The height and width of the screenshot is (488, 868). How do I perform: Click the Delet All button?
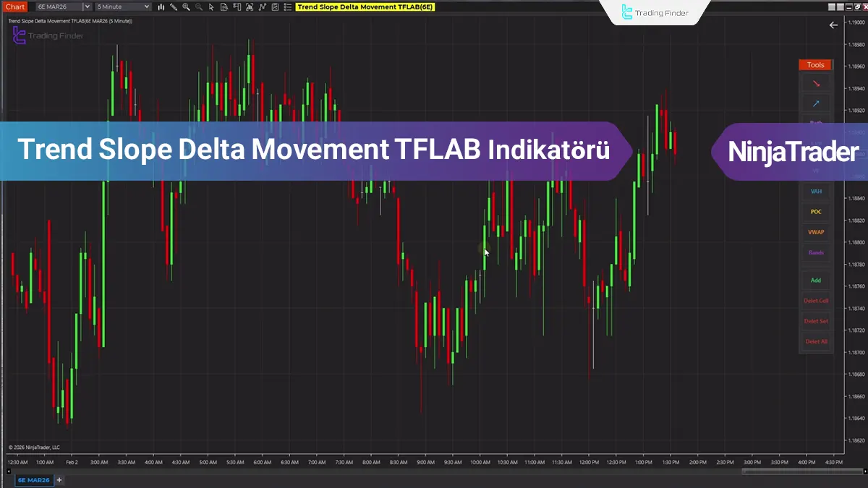pyautogui.click(x=816, y=341)
